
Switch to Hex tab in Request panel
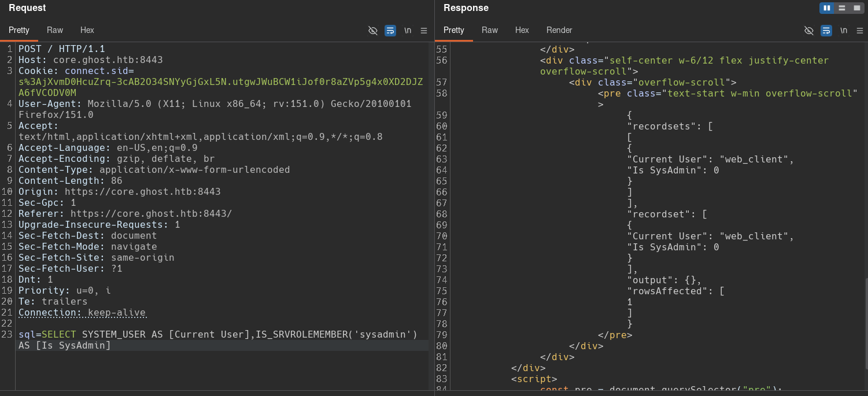87,30
